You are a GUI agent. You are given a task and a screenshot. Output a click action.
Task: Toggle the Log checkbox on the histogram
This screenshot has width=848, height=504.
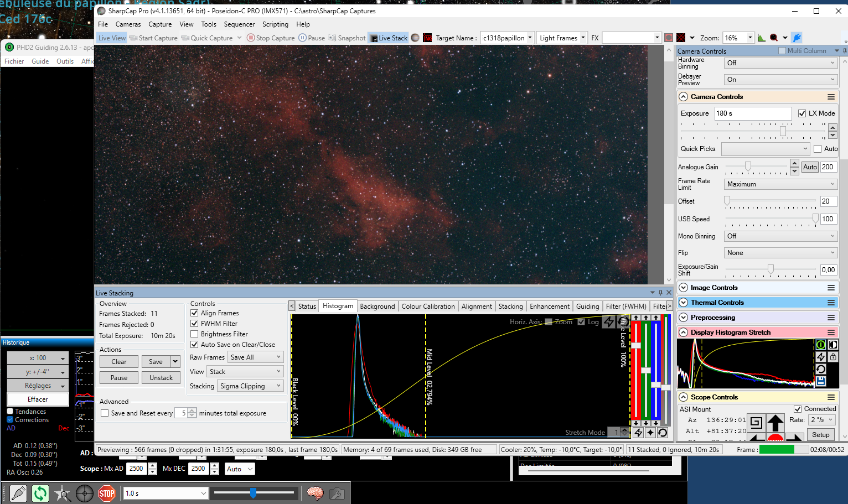pos(581,322)
